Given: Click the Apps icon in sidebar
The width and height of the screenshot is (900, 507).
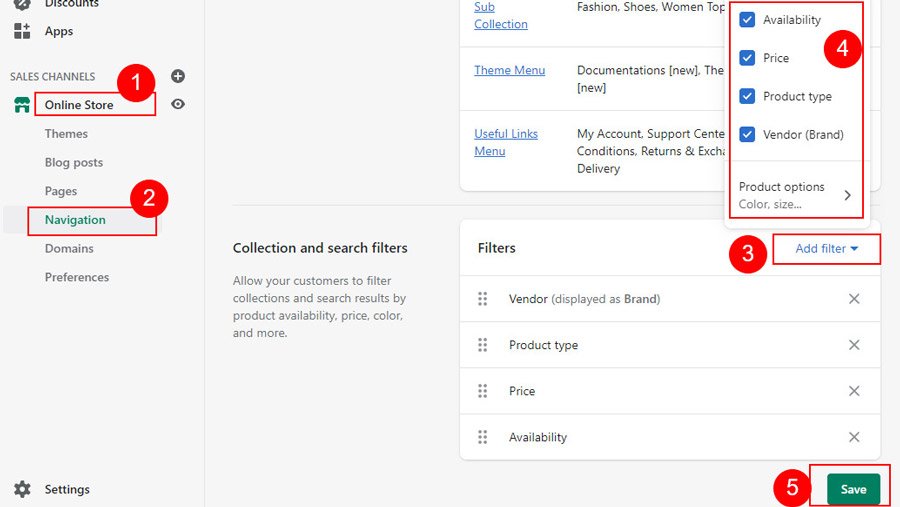Looking at the screenshot, I should 22,31.
